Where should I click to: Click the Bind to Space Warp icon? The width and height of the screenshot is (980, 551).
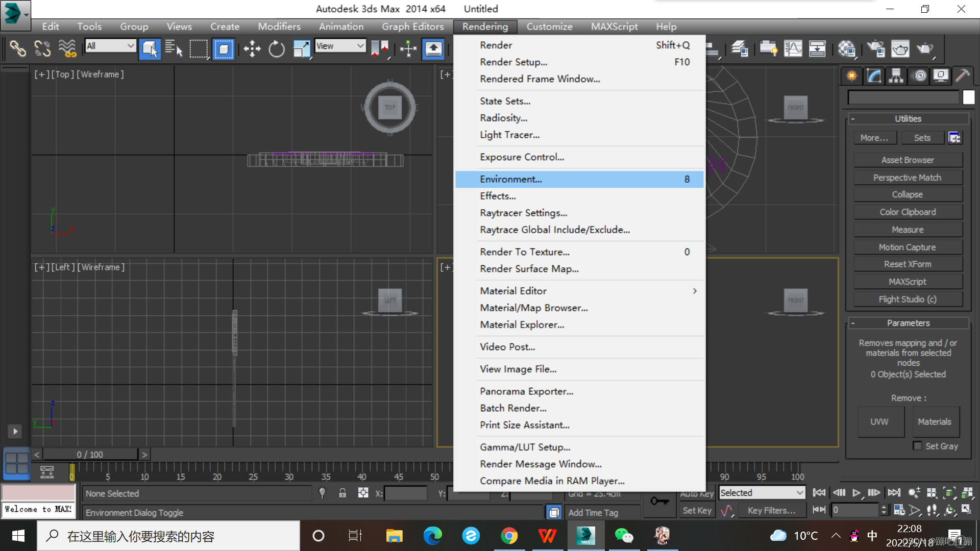(67, 49)
